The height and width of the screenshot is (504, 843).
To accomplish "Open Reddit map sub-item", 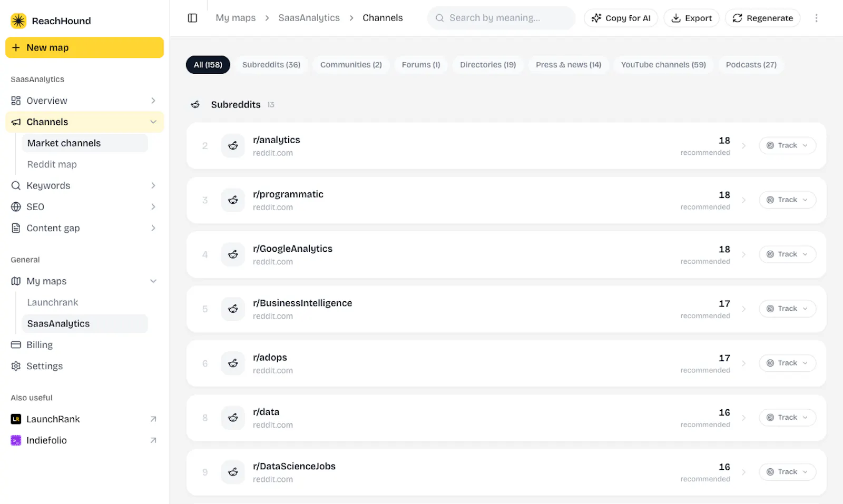I will [x=85, y=164].
